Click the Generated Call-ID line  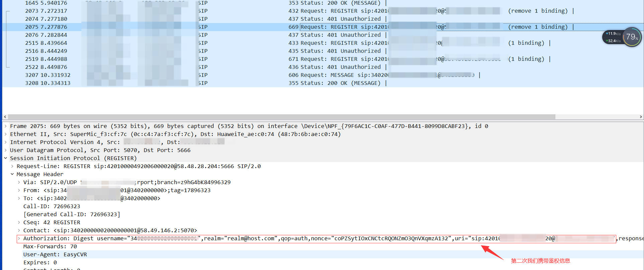[72, 215]
